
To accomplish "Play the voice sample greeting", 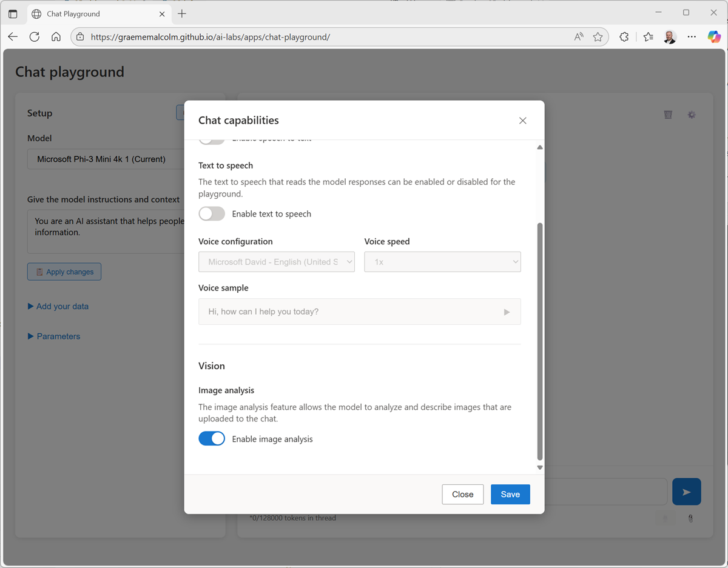I will click(507, 311).
